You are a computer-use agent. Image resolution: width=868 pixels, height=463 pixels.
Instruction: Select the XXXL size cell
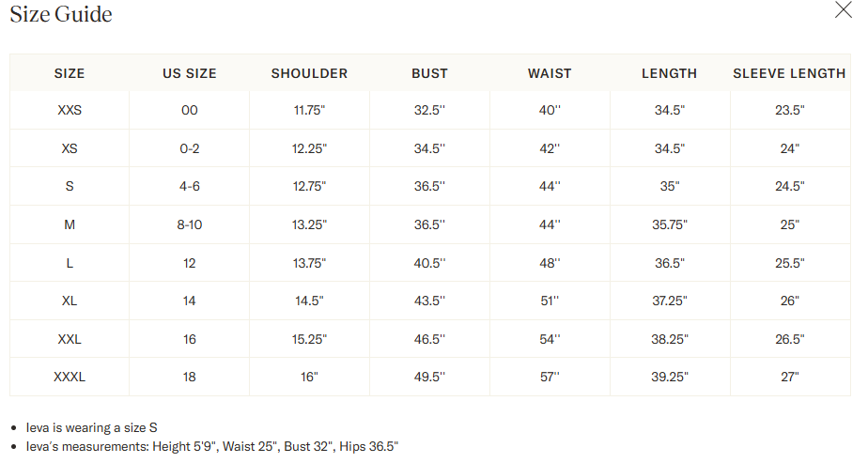tap(70, 377)
